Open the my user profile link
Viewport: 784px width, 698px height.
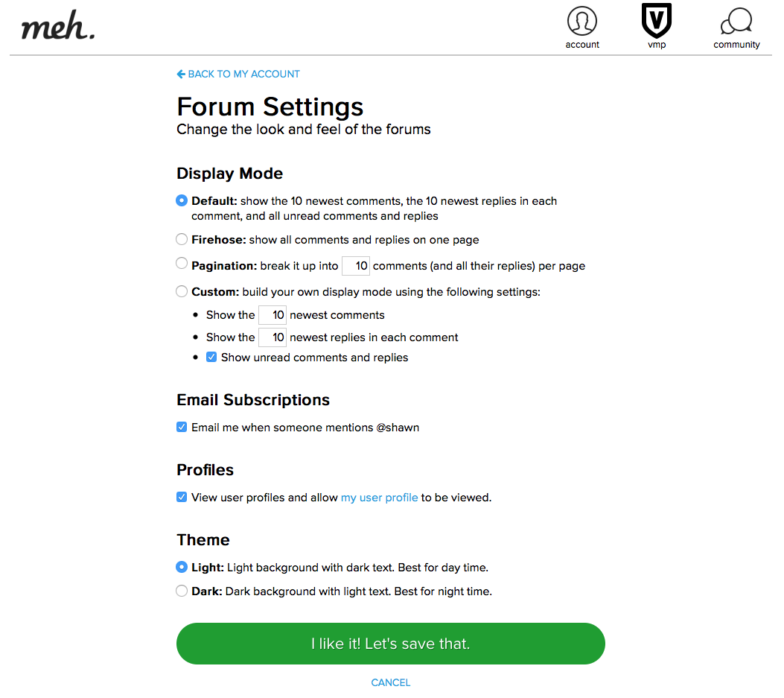[x=379, y=498]
